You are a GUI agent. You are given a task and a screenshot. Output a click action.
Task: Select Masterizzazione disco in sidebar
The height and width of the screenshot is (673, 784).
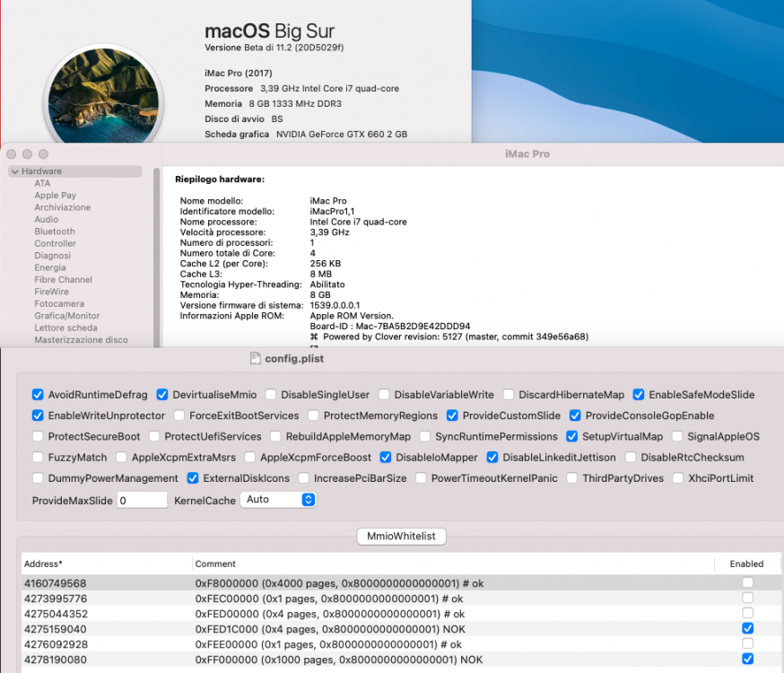point(81,340)
